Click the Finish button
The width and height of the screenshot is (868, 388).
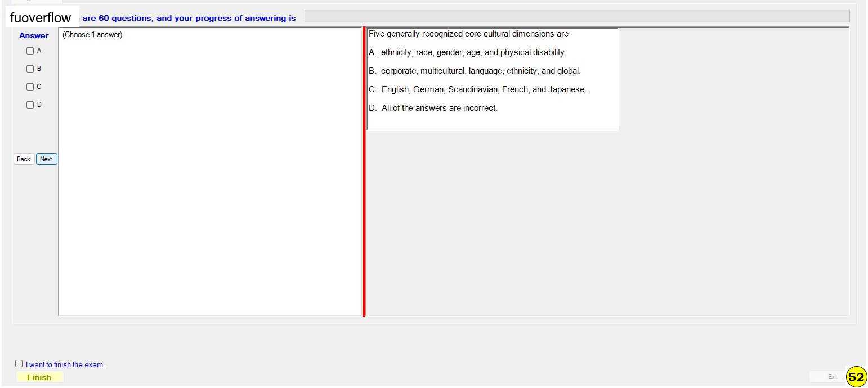coord(39,377)
